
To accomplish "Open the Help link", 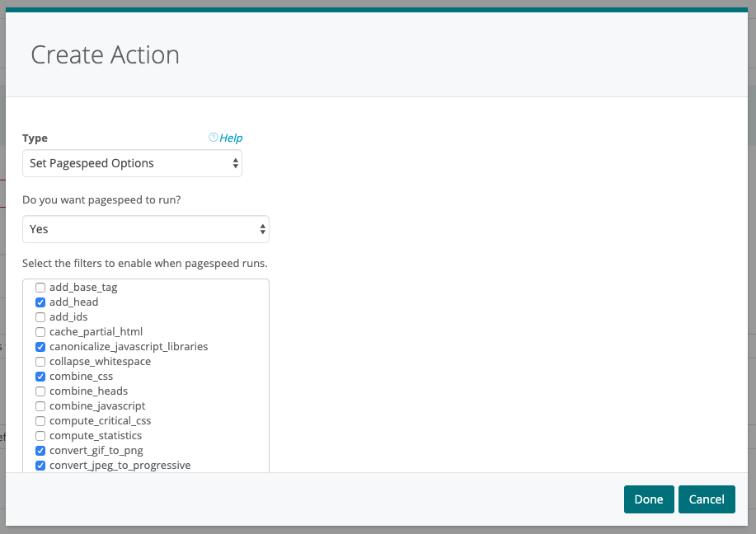I will click(231, 138).
